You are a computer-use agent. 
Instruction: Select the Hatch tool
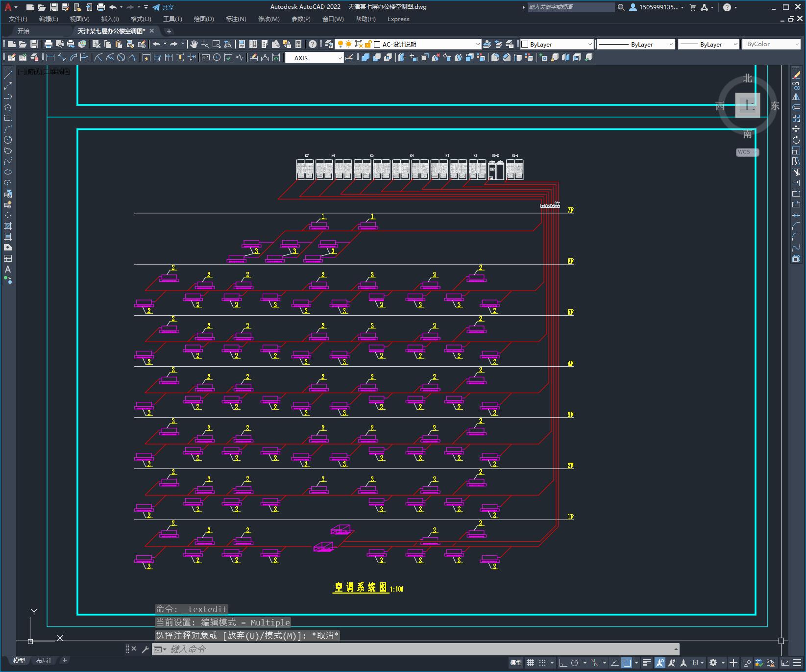8,226
